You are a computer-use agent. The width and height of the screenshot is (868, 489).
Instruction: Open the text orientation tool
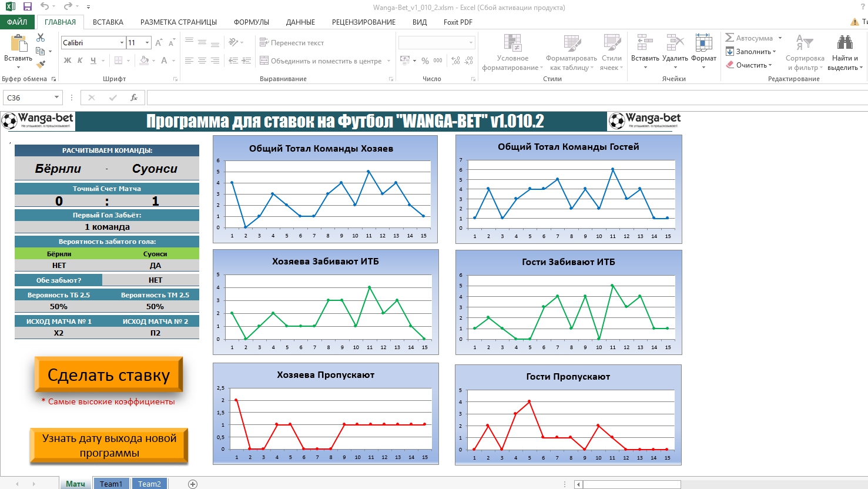pyautogui.click(x=234, y=43)
